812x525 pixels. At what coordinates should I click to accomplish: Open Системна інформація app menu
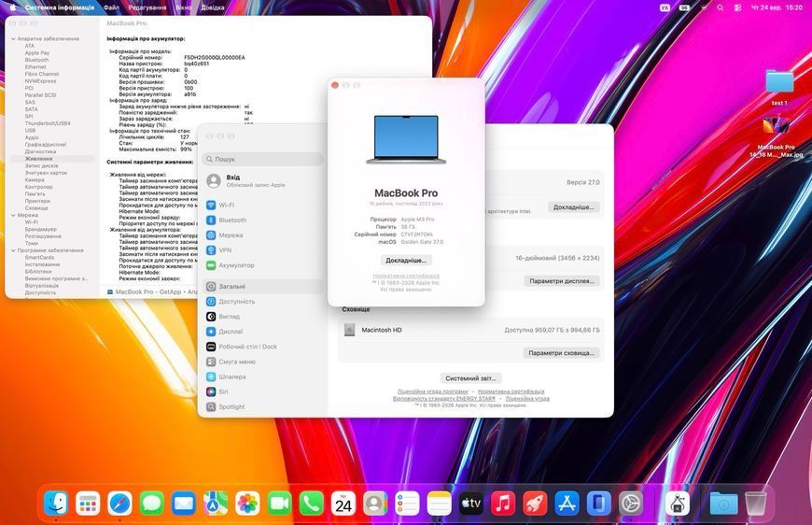[x=60, y=7]
